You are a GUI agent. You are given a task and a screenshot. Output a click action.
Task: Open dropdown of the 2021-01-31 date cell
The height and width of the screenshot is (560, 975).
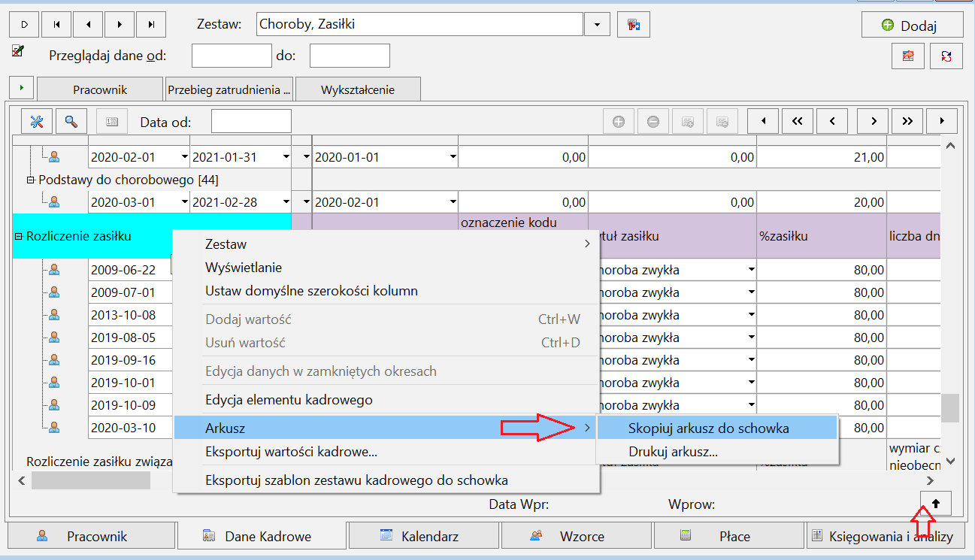[x=286, y=157]
